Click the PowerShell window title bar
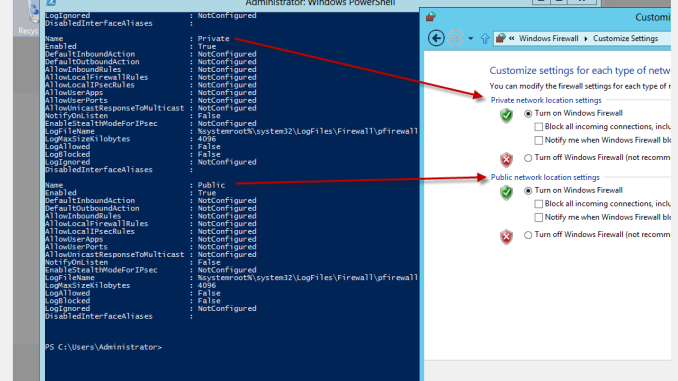 320,3
